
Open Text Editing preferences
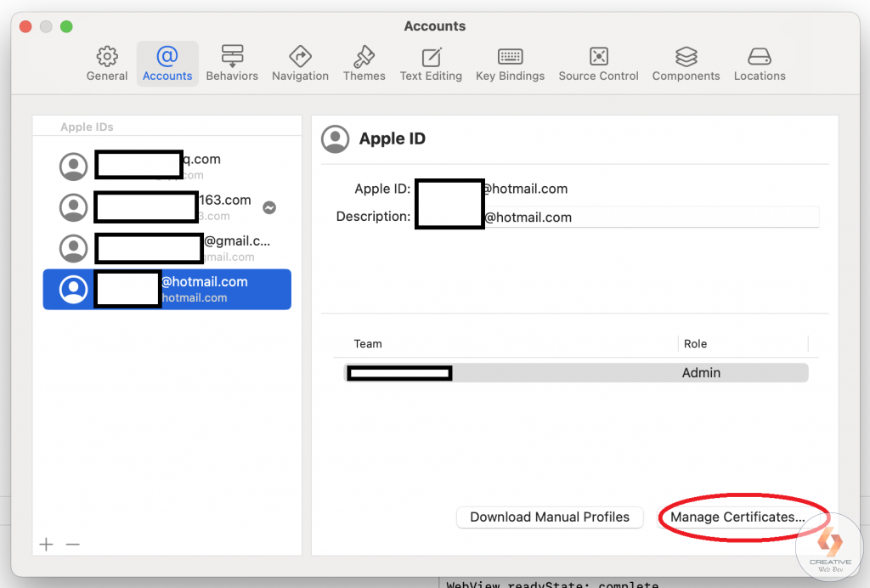click(431, 63)
